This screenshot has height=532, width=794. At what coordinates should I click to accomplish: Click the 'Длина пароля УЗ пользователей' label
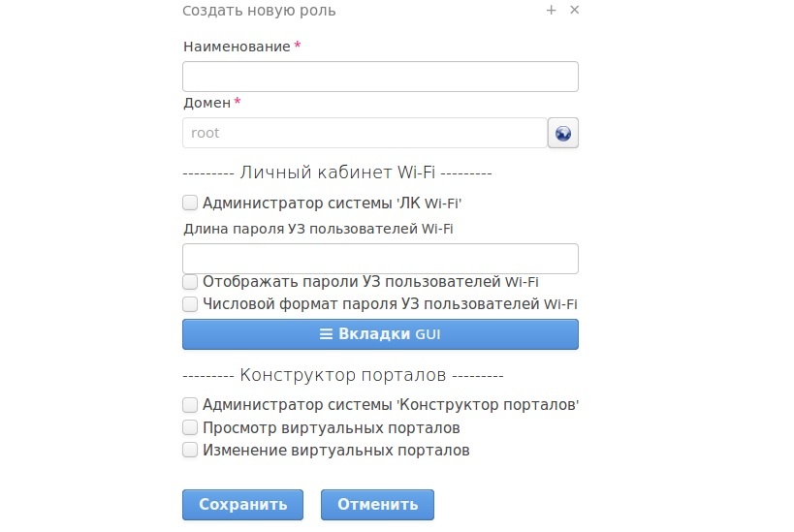pos(318,230)
